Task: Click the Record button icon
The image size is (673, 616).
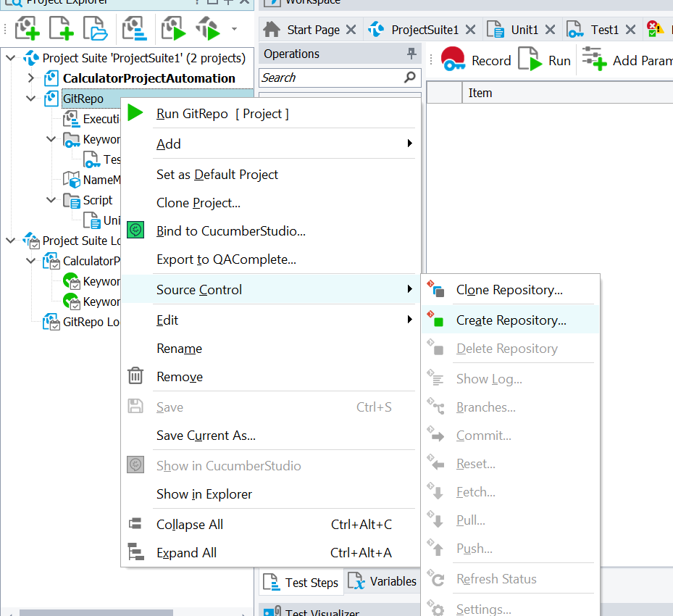Action: [x=454, y=59]
